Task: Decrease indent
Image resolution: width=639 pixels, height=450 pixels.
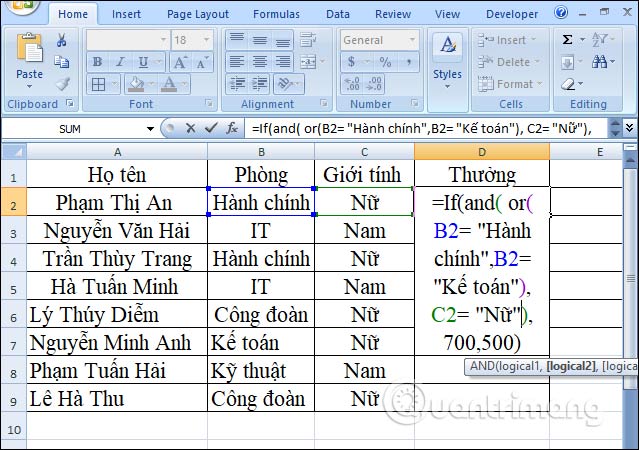Action: [236, 84]
